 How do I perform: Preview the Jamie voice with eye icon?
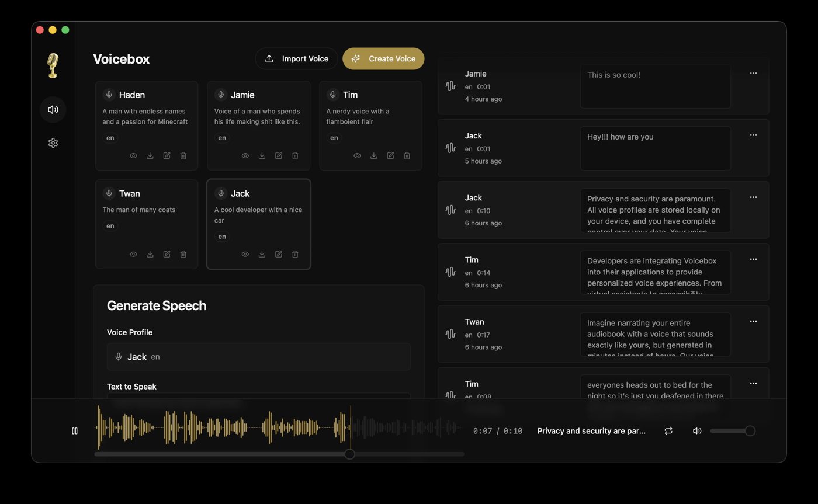pyautogui.click(x=245, y=156)
